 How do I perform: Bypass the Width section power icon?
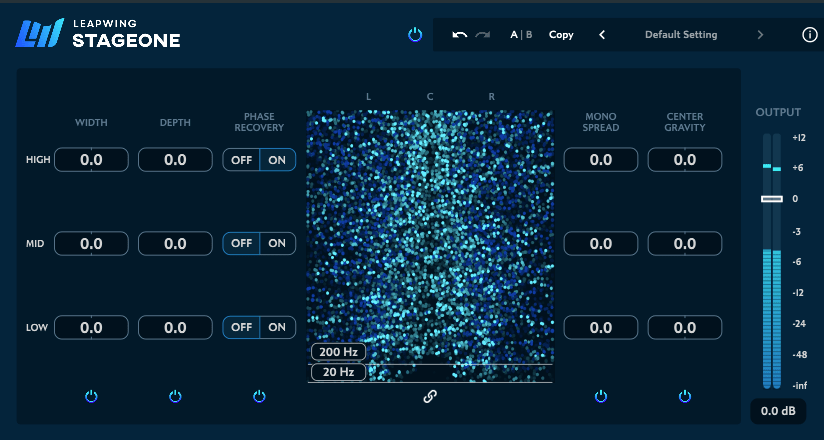coord(91,396)
